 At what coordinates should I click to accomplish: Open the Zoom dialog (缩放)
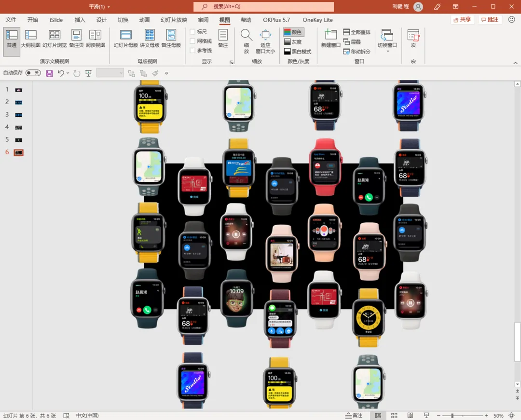(246, 41)
